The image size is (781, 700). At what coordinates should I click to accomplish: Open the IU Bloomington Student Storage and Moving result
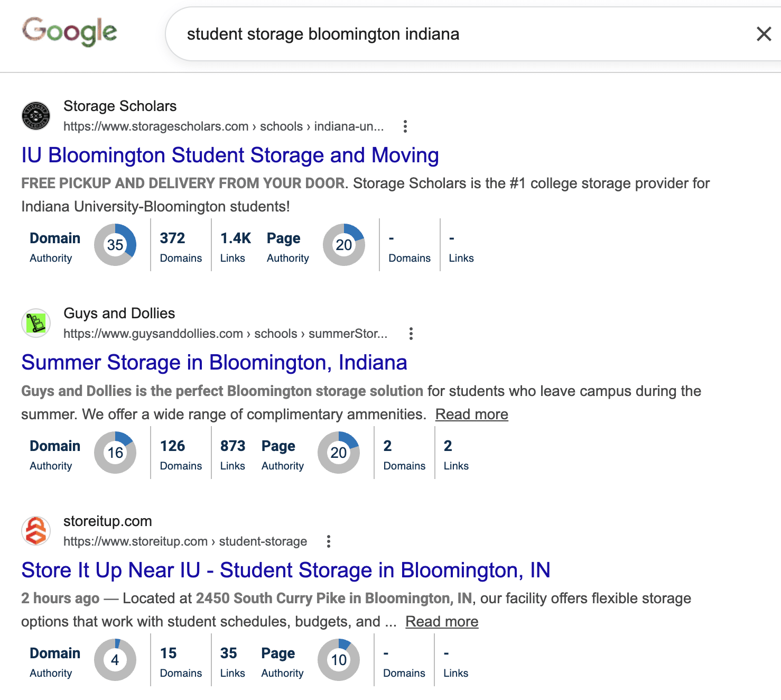229,155
